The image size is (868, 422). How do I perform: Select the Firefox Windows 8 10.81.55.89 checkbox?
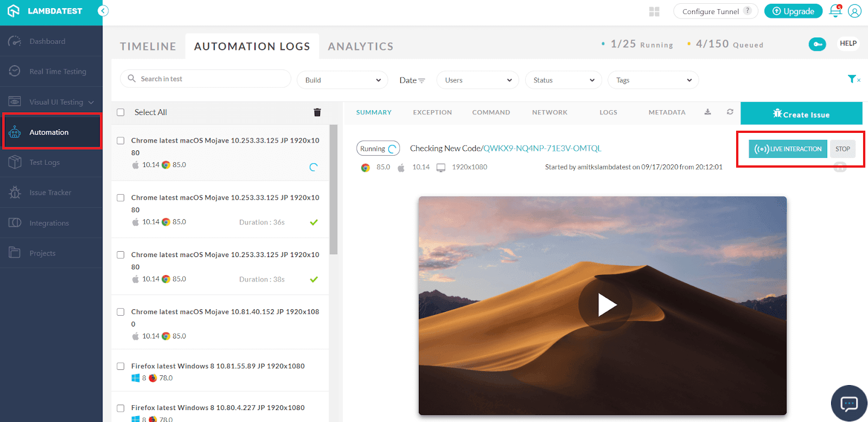pyautogui.click(x=121, y=366)
